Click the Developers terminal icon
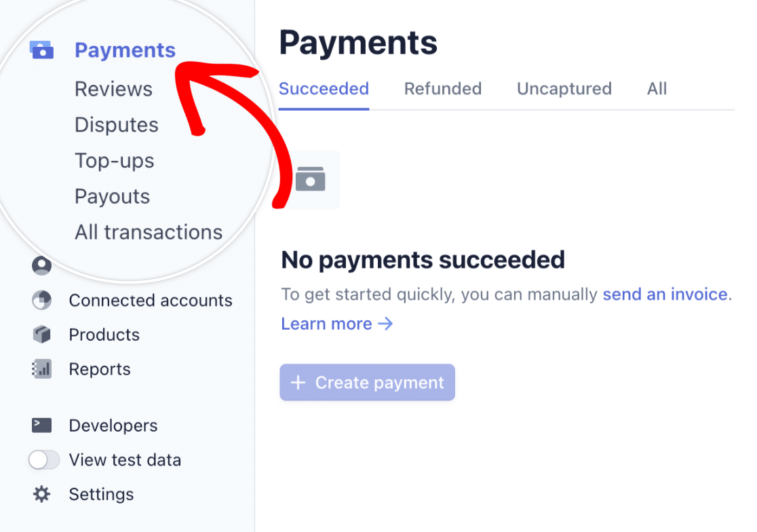 [x=41, y=425]
